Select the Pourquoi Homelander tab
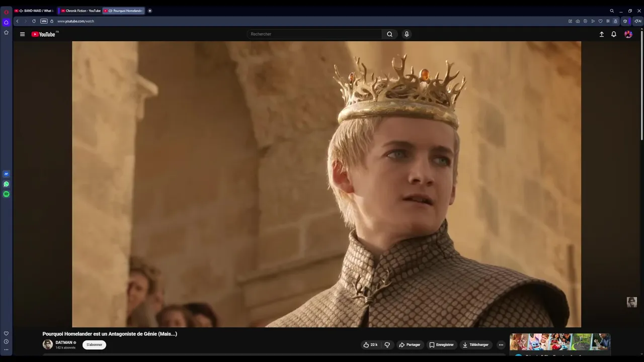 pyautogui.click(x=124, y=11)
